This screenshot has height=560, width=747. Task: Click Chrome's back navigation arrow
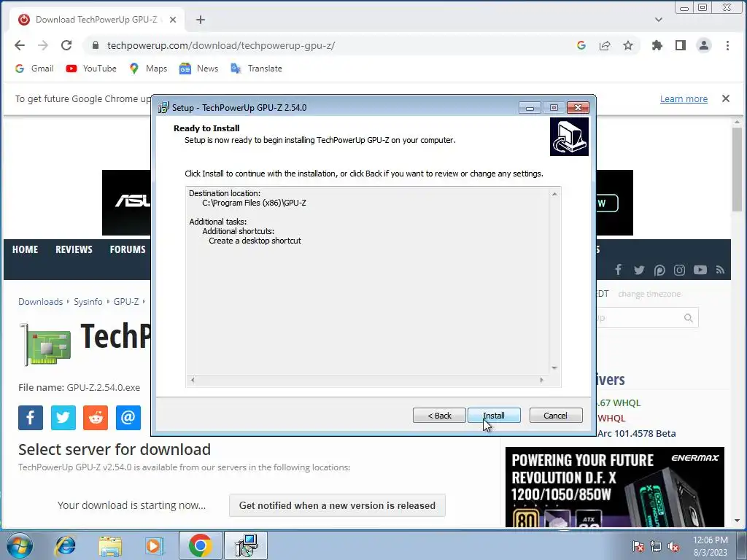(x=20, y=45)
